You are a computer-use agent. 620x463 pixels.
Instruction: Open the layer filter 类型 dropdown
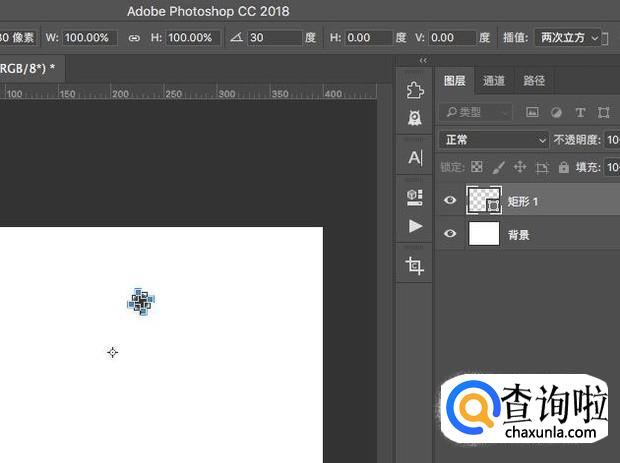(476, 113)
